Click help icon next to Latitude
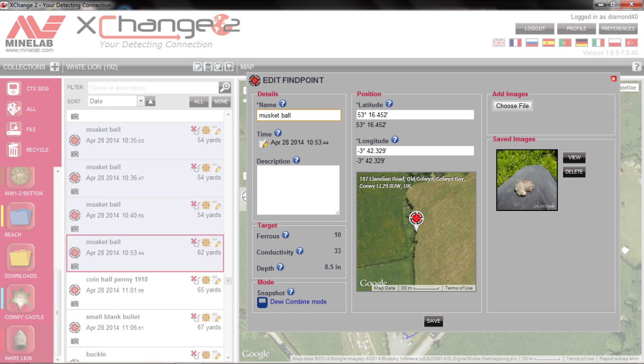The width and height of the screenshot is (644, 364). (x=389, y=104)
